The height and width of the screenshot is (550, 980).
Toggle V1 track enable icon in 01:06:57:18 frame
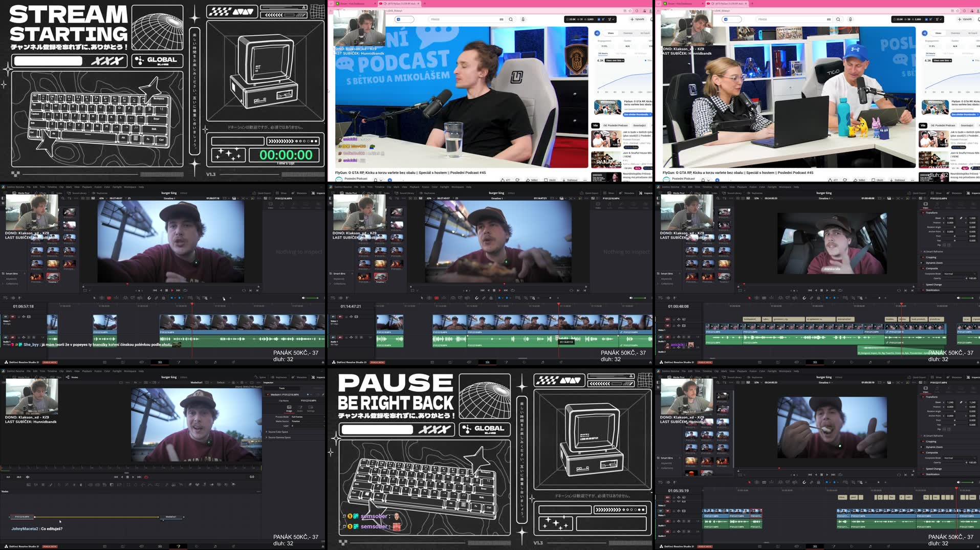coord(29,317)
